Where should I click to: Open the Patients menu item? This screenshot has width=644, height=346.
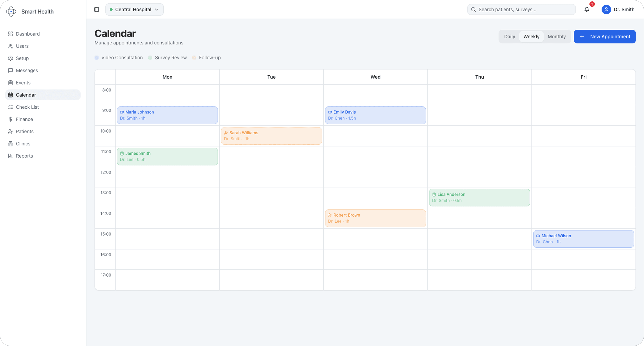25,131
